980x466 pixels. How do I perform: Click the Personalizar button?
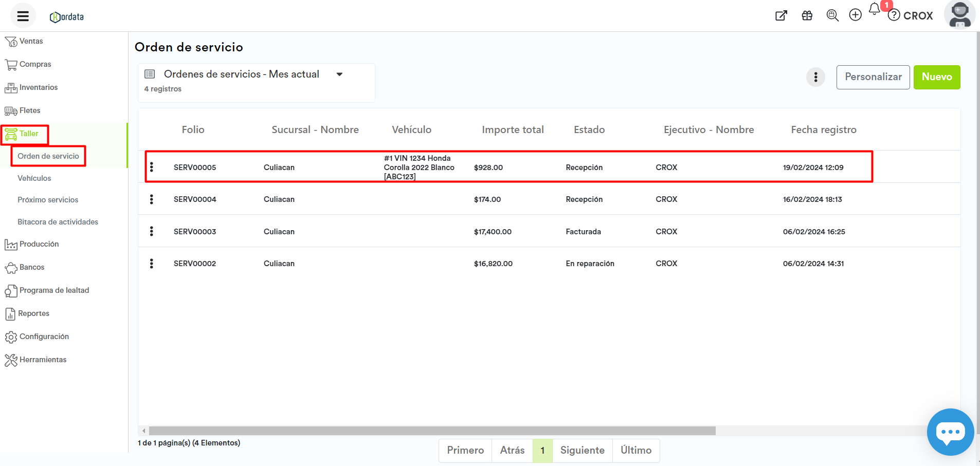point(873,77)
